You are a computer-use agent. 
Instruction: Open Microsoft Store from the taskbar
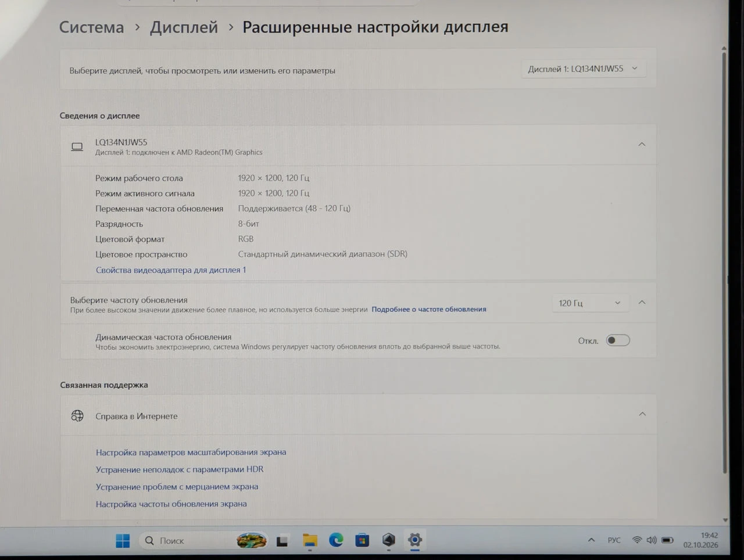coord(362,540)
